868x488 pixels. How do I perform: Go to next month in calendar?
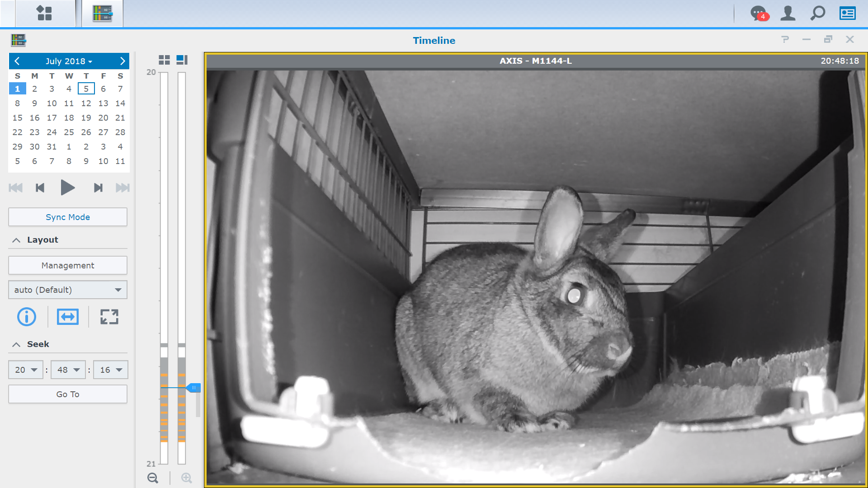[122, 61]
